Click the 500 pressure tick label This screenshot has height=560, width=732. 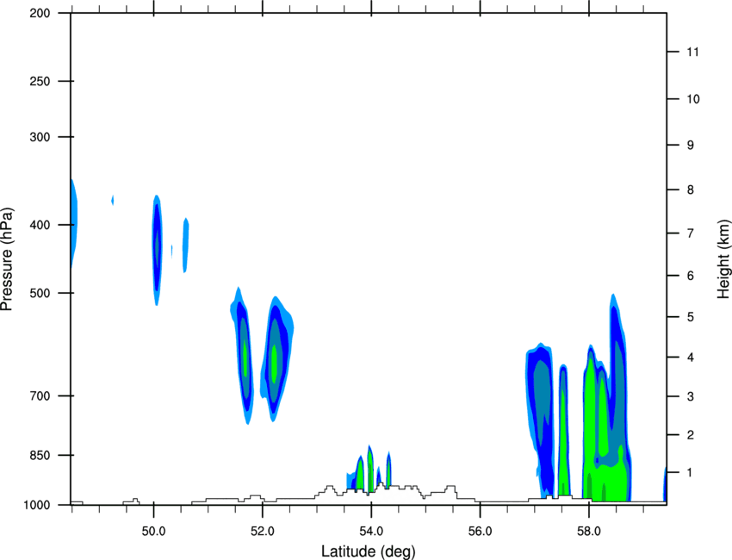pyautogui.click(x=40, y=293)
